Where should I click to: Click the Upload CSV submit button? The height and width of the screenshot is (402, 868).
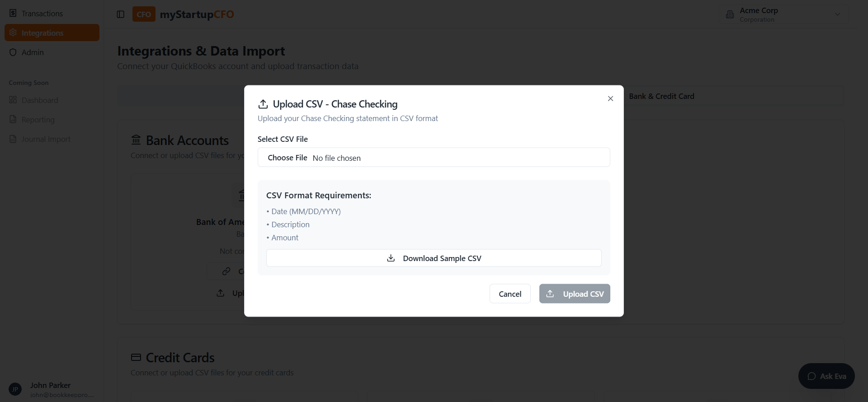pyautogui.click(x=574, y=294)
